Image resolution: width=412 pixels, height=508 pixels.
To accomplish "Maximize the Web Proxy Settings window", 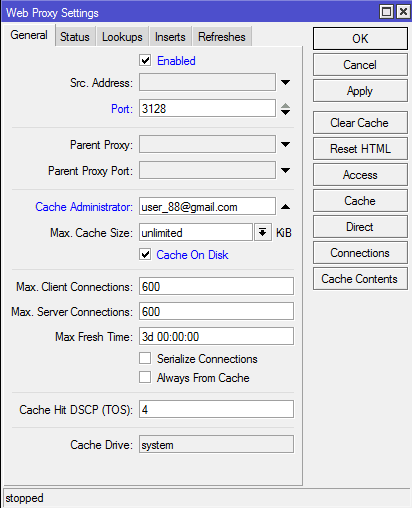I will tap(386, 12).
